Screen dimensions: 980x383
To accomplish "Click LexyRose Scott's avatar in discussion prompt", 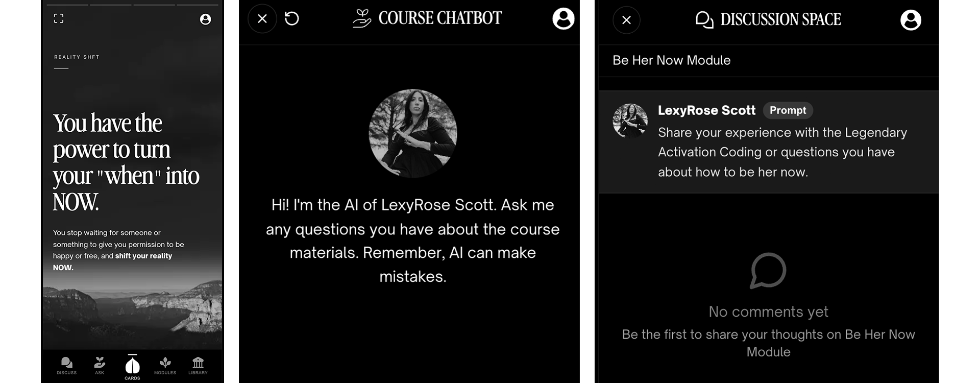I will coord(630,121).
